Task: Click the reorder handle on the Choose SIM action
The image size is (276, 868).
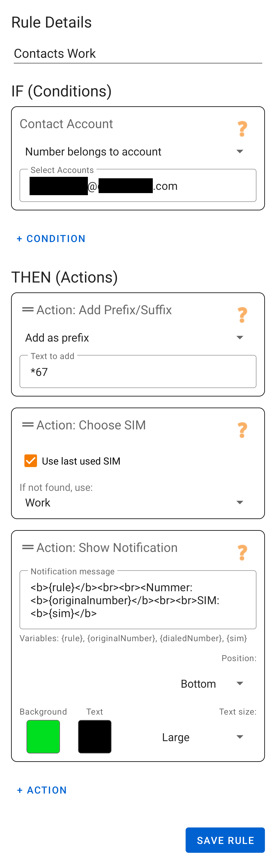Action: click(x=28, y=425)
